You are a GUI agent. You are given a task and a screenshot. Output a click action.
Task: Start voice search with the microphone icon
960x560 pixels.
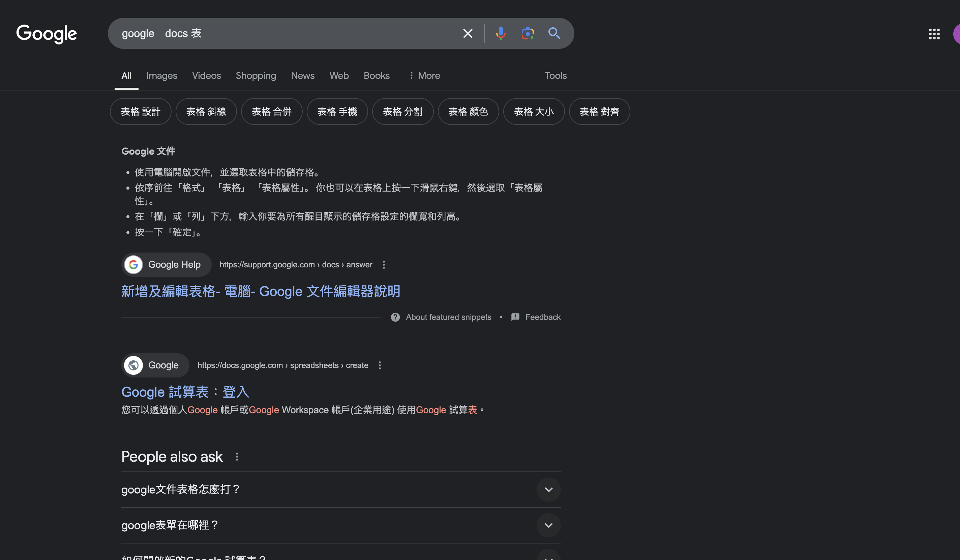pyautogui.click(x=501, y=33)
